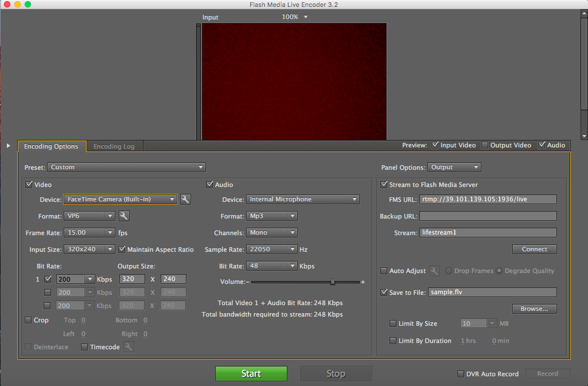Viewport: 588px width, 386px height.
Task: Click the output width 320 field
Action: pyautogui.click(x=132, y=279)
